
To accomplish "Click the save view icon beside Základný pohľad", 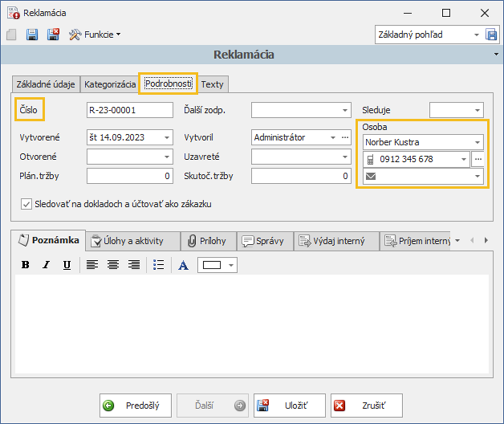I will 491,35.
